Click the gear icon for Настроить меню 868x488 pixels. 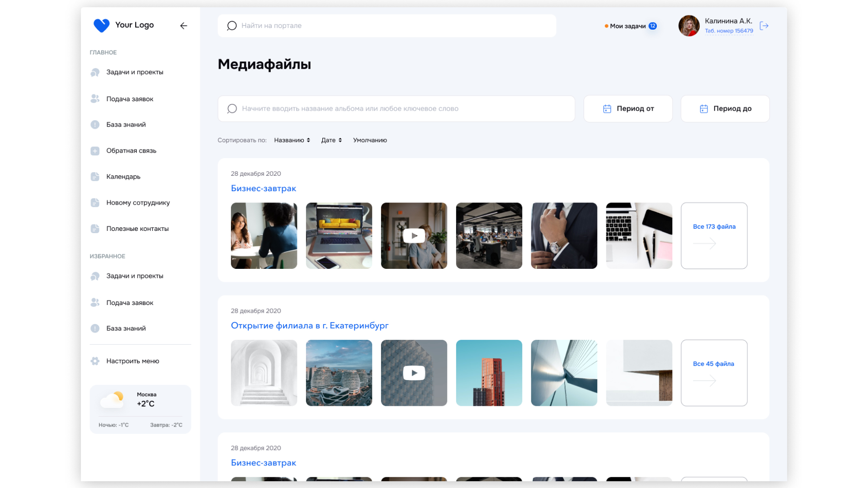click(95, 361)
